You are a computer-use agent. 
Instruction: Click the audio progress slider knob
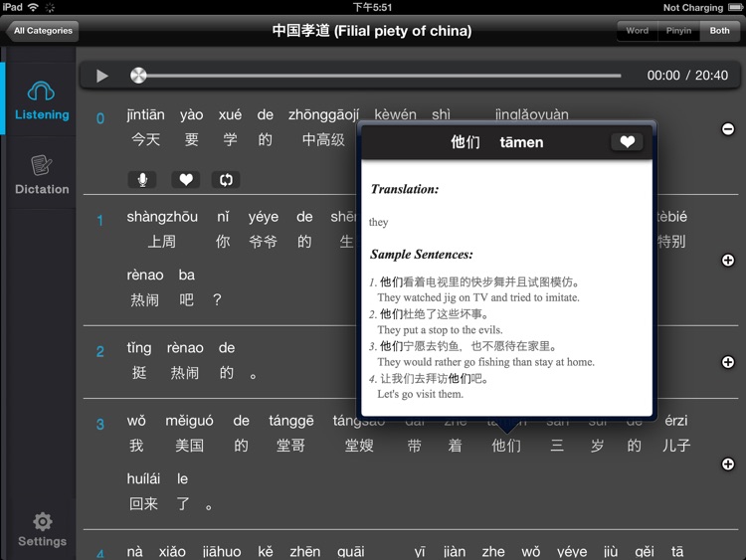pyautogui.click(x=138, y=76)
